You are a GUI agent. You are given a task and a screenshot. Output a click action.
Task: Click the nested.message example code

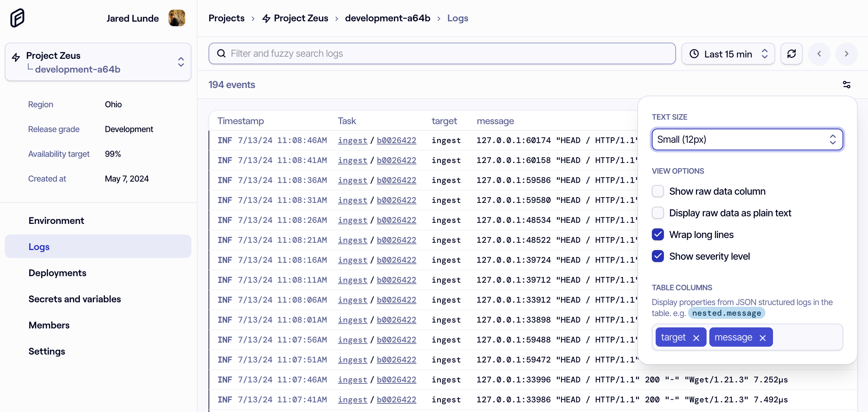point(727,313)
